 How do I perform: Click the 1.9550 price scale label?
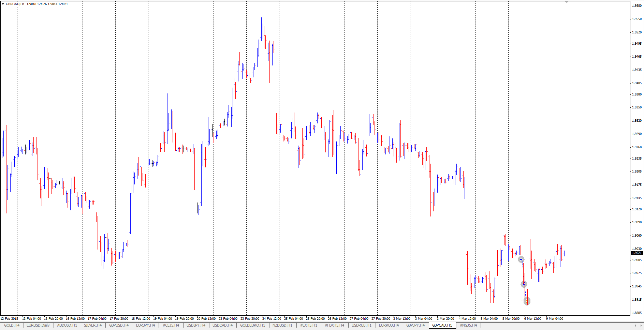637,19
